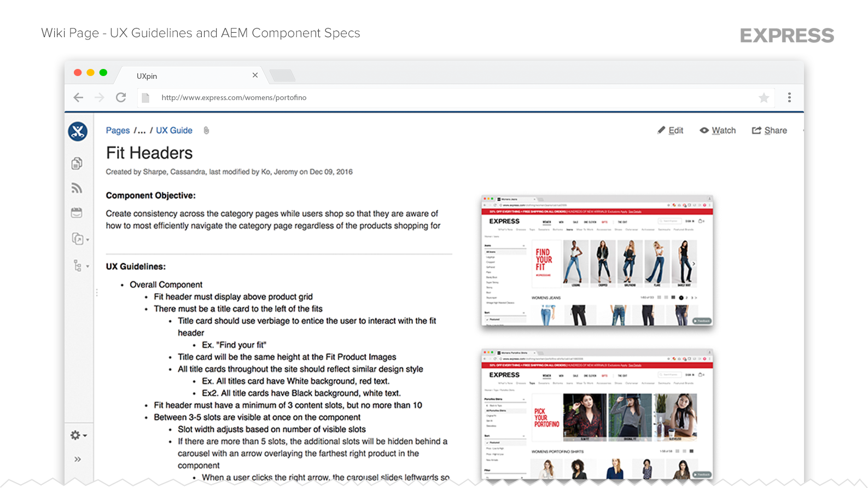
Task: Open space shortcuts icon in sidebar
Action: click(80, 239)
